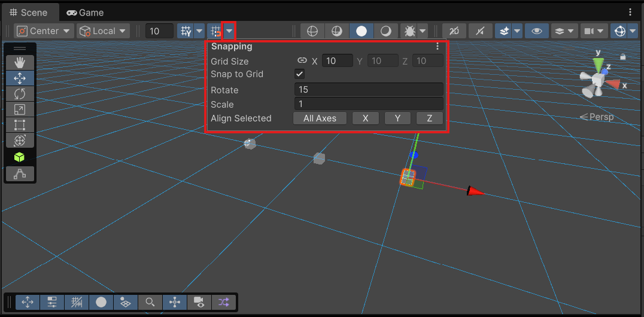Viewport: 644px width, 317px height.
Task: Open the Gizmos dropdown arrow
Action: pos(633,31)
